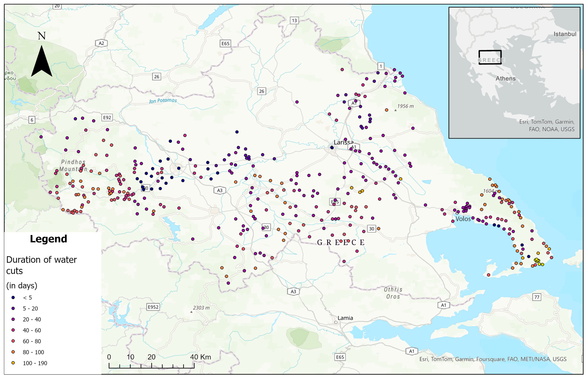The width and height of the screenshot is (588, 381).
Task: Click the Lamia city label
Action: click(x=345, y=318)
